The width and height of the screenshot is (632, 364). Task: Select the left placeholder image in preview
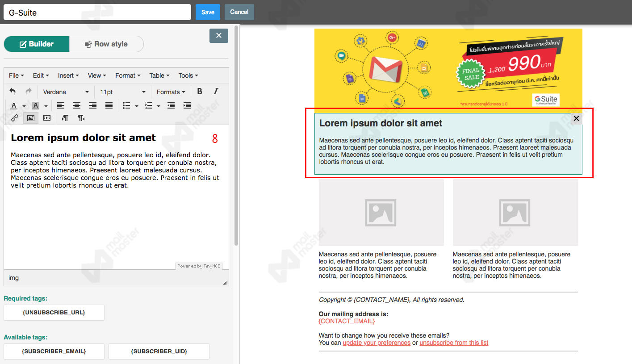381,212
